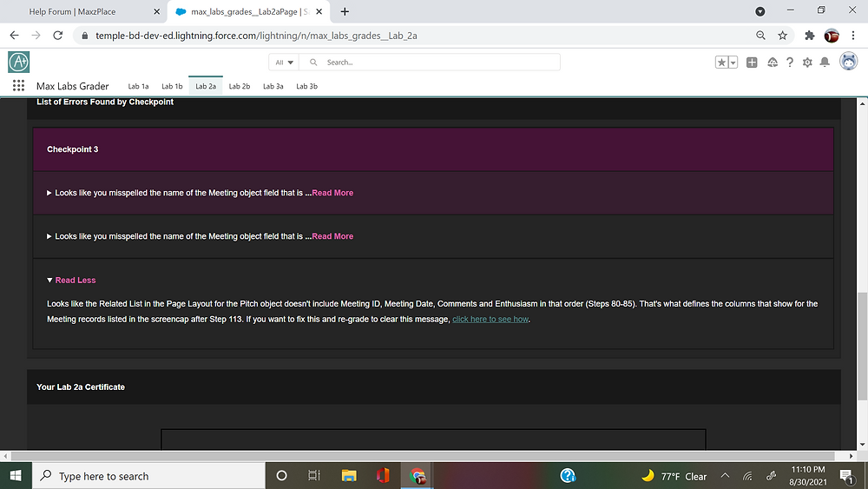Viewport: 868px width, 489px height.
Task: Open the Salesforce App Launcher grid
Action: pos(18,86)
